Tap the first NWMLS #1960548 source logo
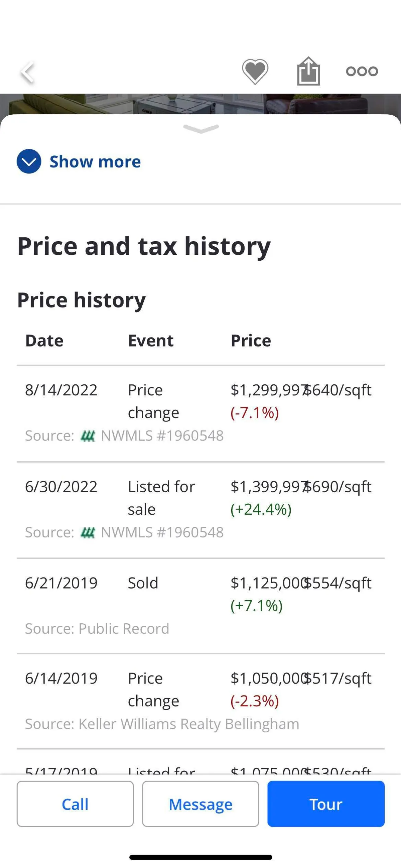Viewport: 401px width, 868px height. click(x=88, y=436)
